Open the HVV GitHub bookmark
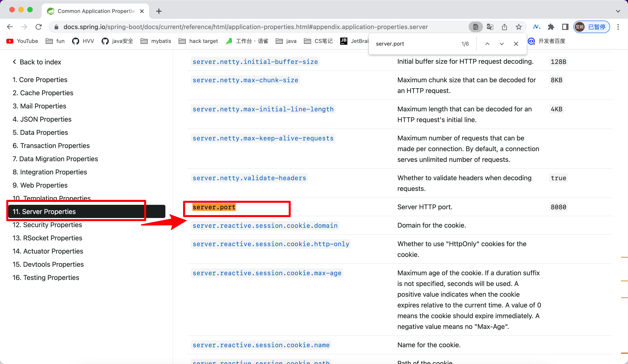 pos(83,41)
